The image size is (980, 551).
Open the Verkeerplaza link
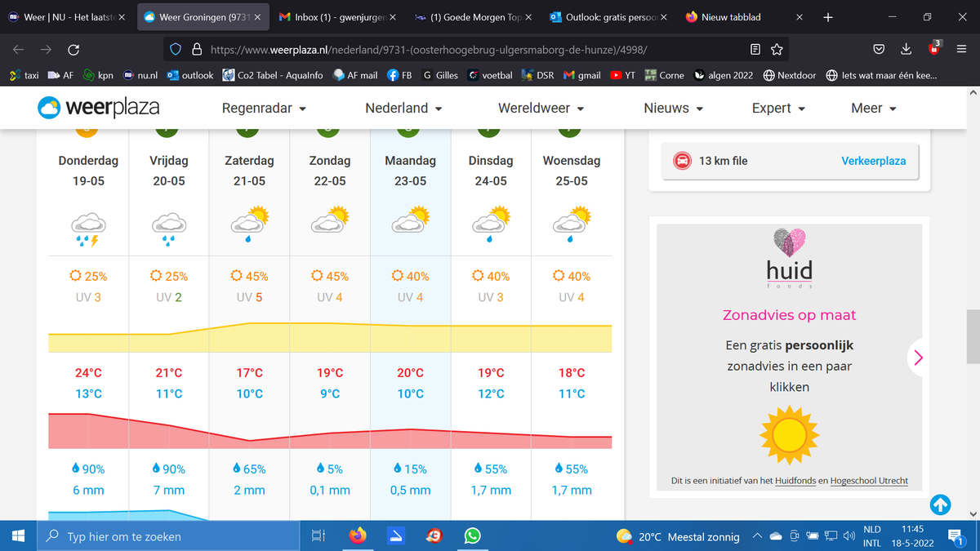click(x=873, y=161)
